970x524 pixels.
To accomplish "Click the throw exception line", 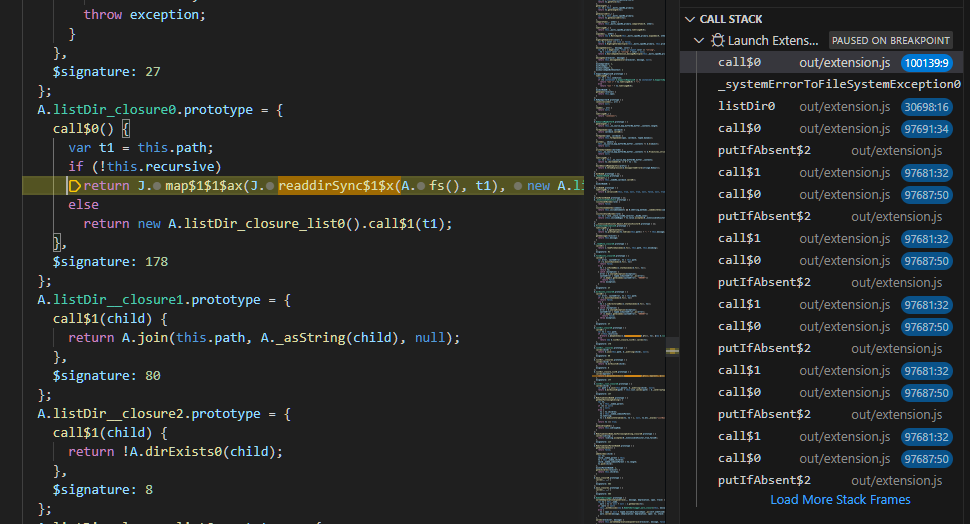I will click(x=144, y=14).
